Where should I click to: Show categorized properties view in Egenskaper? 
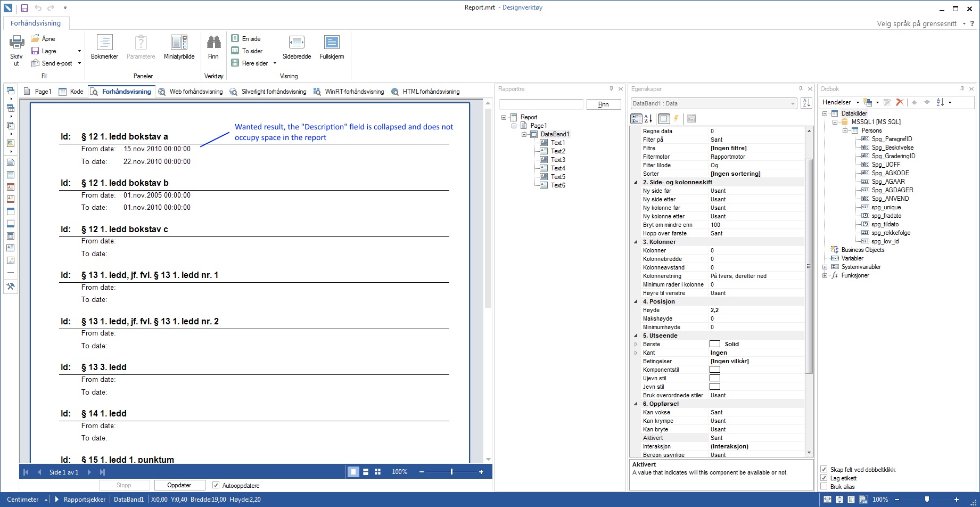[x=636, y=119]
